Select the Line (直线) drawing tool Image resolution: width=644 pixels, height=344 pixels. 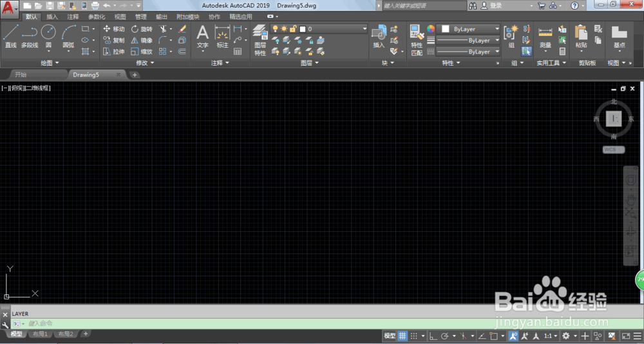pyautogui.click(x=11, y=36)
